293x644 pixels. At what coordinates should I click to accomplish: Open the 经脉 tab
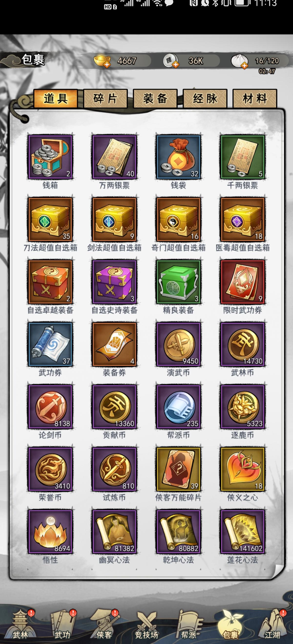click(x=205, y=99)
